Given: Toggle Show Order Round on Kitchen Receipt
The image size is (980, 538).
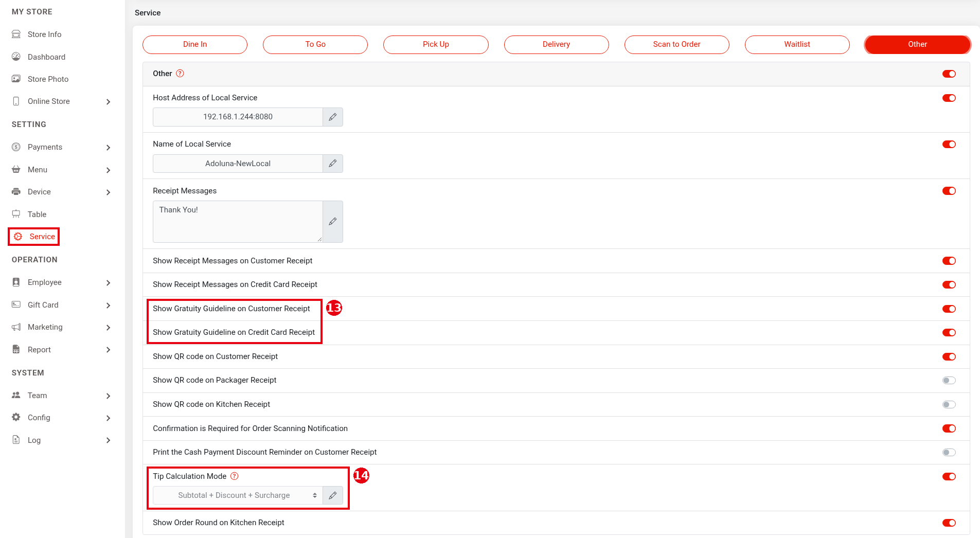Looking at the screenshot, I should (949, 523).
